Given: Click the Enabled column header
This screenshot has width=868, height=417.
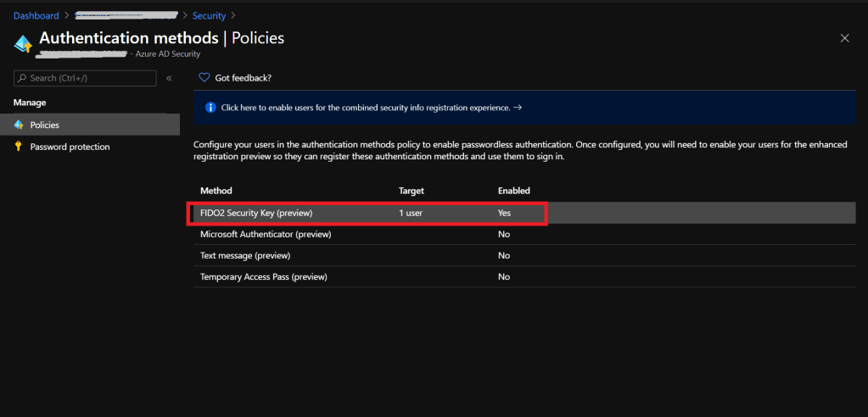Looking at the screenshot, I should coord(513,191).
